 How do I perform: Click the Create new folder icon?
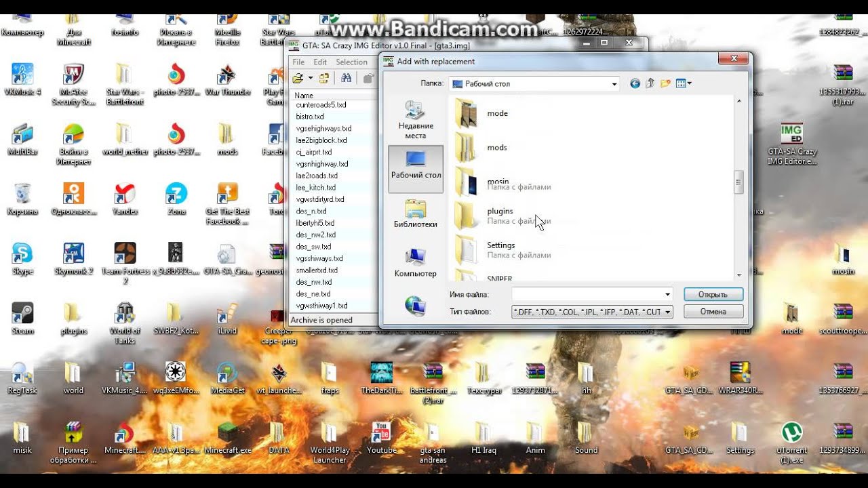665,83
